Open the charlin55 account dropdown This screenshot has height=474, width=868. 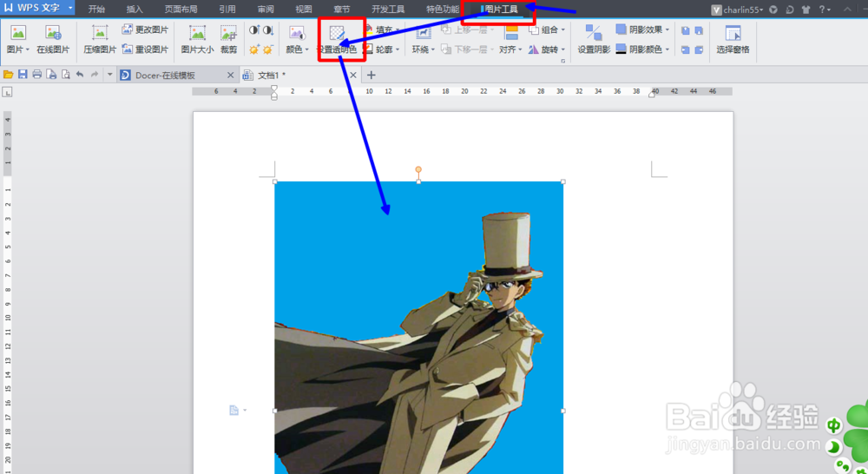point(737,10)
